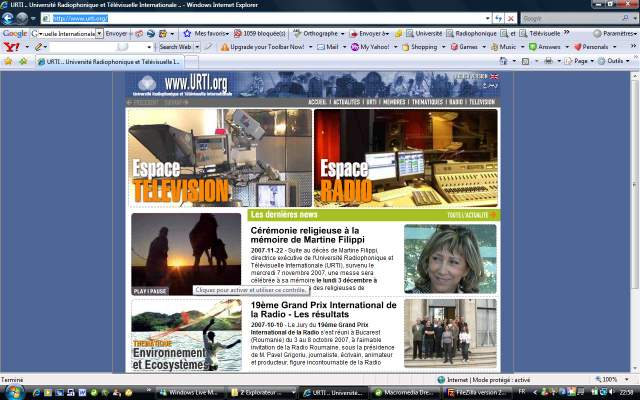The width and height of the screenshot is (640, 400).
Task: Click the yellow highlighter icon in Google toolbar
Action: (398, 33)
